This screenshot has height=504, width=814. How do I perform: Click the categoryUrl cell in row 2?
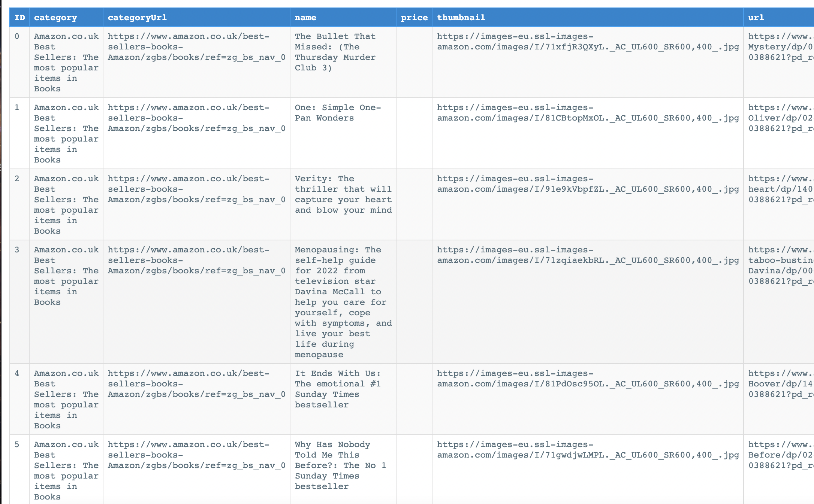click(x=196, y=204)
